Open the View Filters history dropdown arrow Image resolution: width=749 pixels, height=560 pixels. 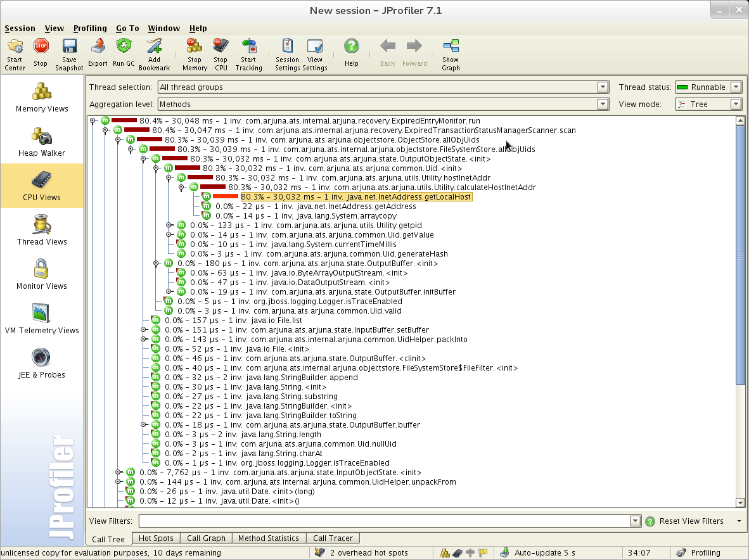point(635,521)
